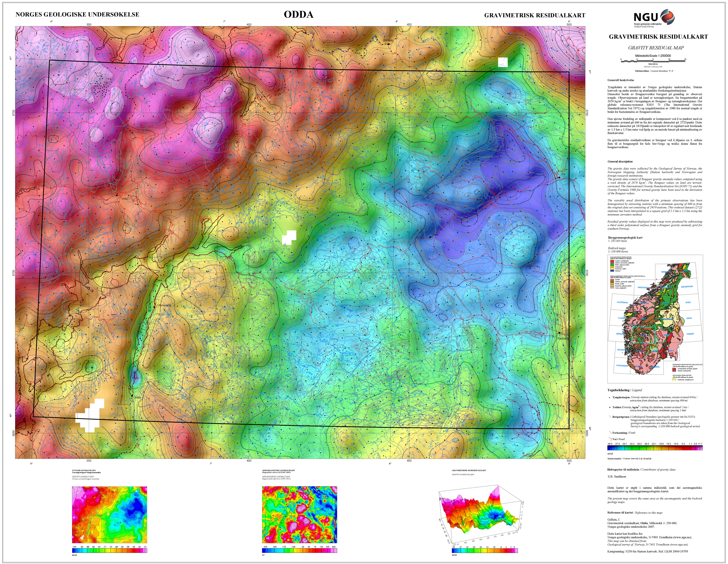The height and width of the screenshot is (564, 728).
Task: Click blue Marmor swatch in bedrock legend
Action: click(612, 271)
